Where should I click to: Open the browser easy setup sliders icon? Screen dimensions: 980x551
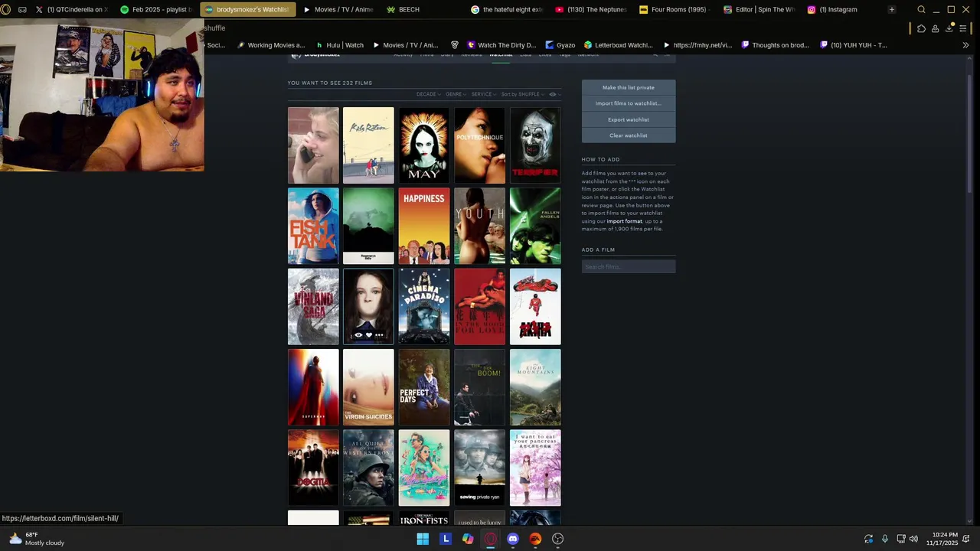pos(964,28)
